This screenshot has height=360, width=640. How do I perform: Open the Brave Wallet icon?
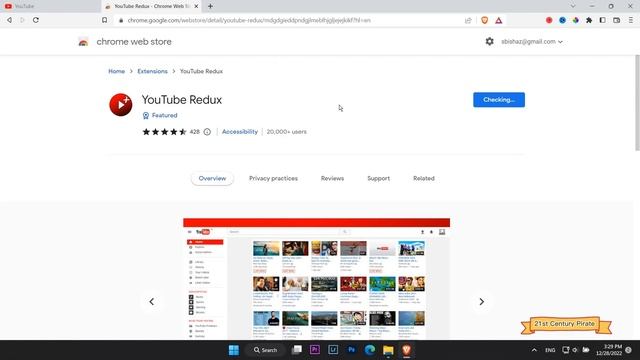(616, 20)
